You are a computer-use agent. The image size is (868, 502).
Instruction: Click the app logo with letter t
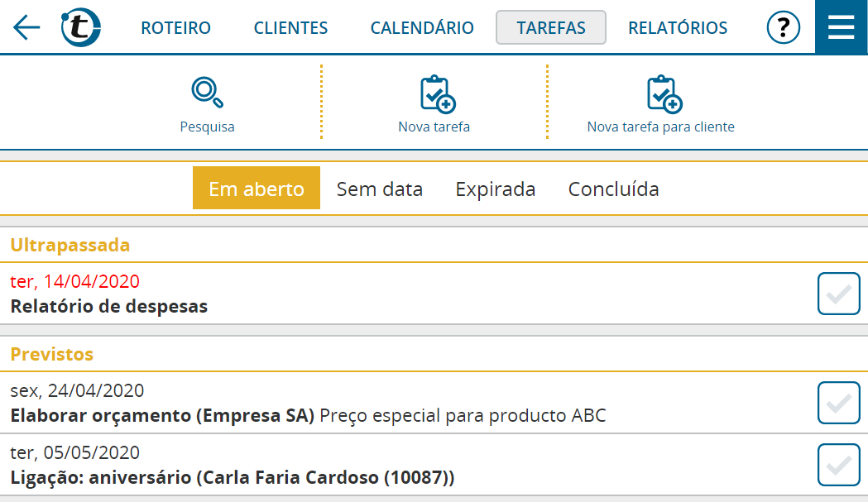[x=81, y=27]
